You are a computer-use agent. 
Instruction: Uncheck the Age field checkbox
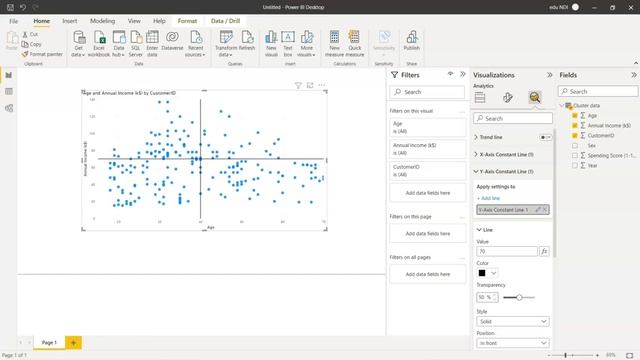tap(575, 116)
